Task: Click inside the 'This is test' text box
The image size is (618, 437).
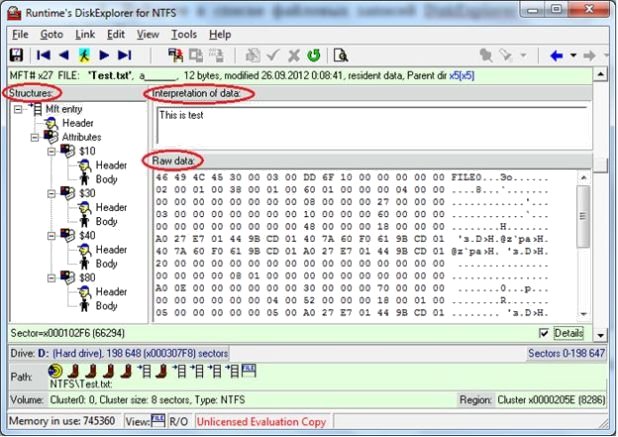Action: (x=374, y=126)
